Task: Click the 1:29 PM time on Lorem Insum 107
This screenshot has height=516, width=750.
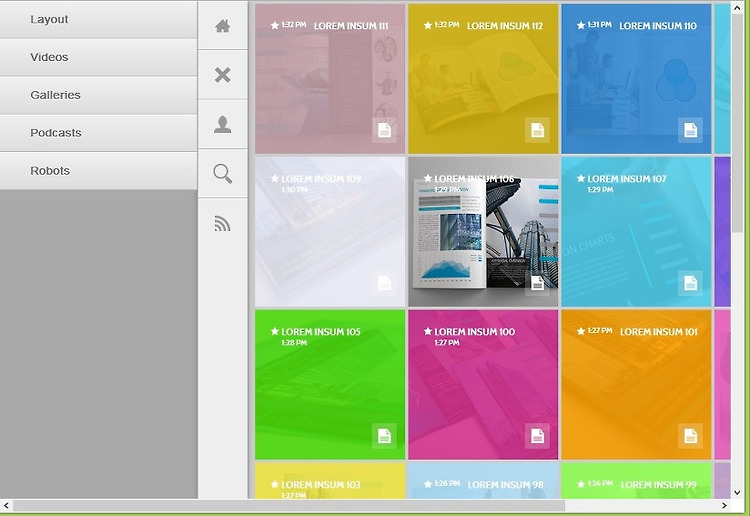Action: coord(600,189)
